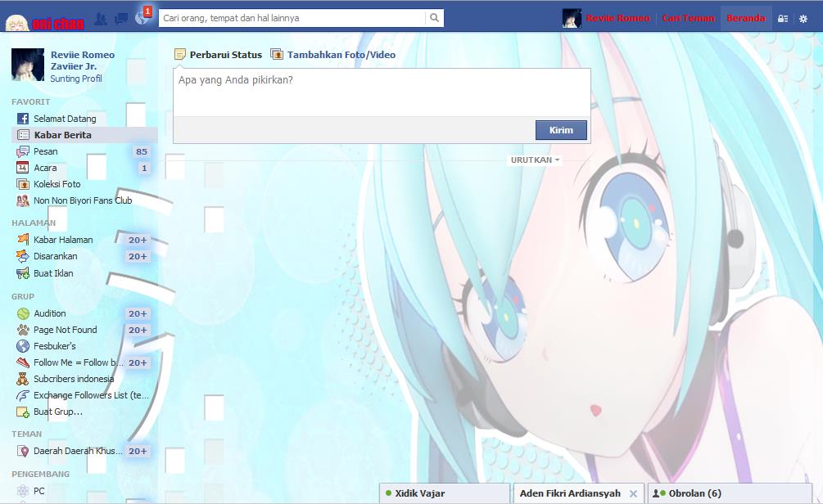The height and width of the screenshot is (504, 823).
Task: Open Reviie Romeo profile in top bar
Action: (617, 18)
